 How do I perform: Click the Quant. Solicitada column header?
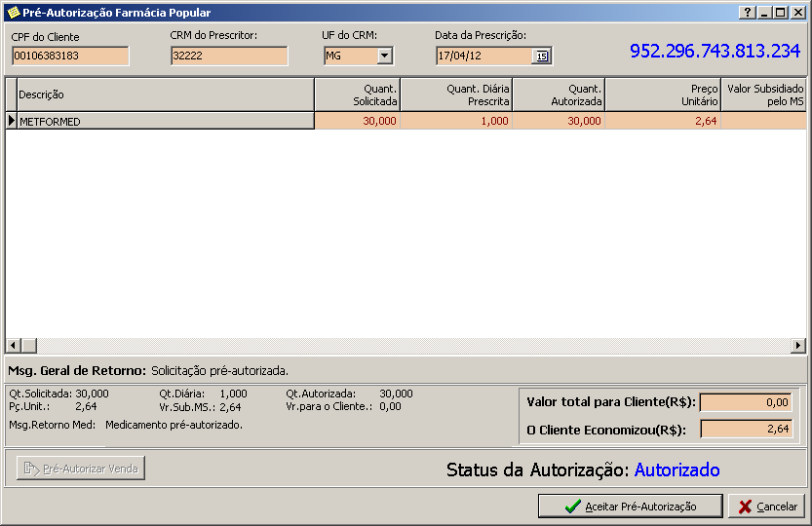point(358,94)
